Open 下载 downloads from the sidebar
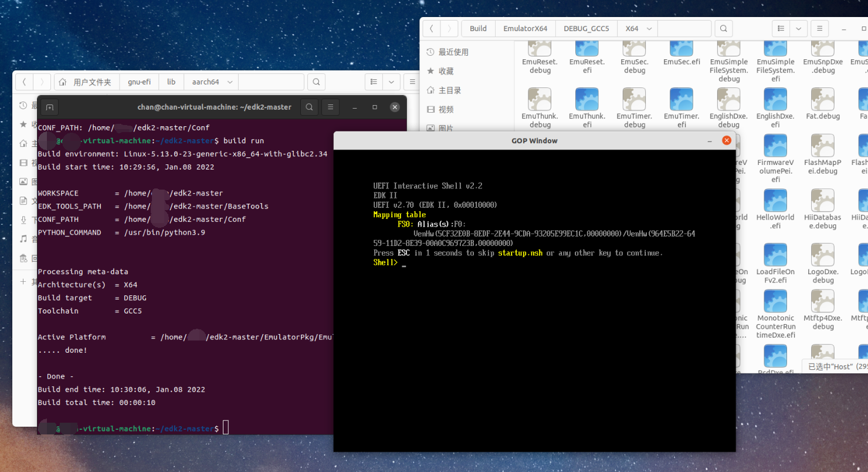 point(24,219)
